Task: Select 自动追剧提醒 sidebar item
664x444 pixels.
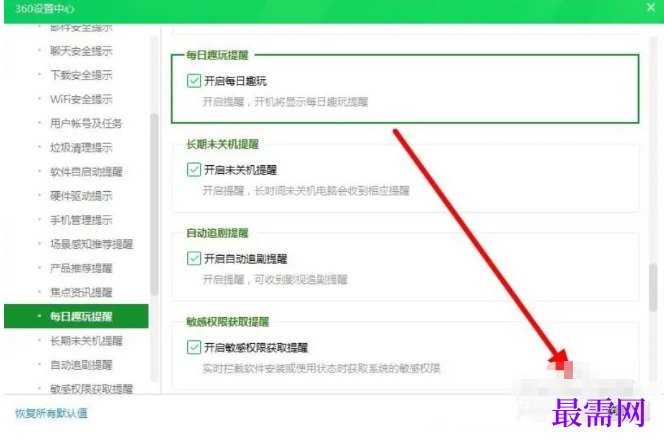Action: click(81, 365)
